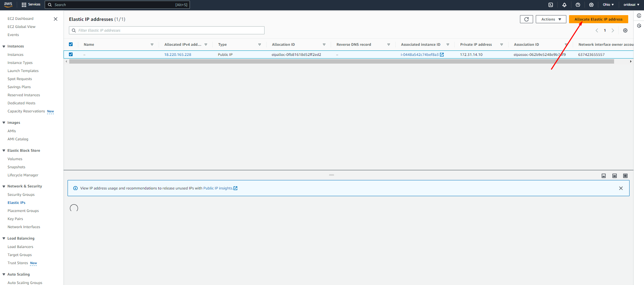
Task: Sort by Allocation ID column arrow
Action: (x=324, y=44)
